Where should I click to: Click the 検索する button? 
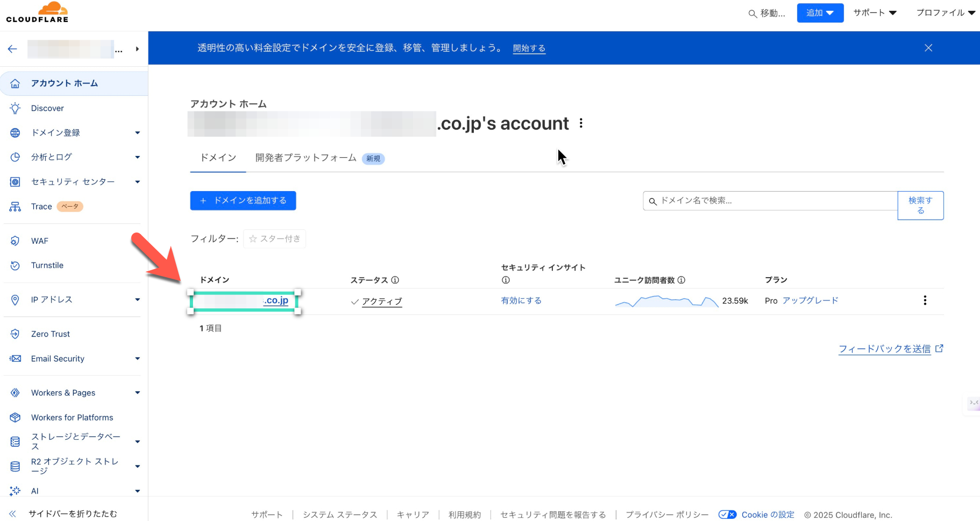pyautogui.click(x=920, y=206)
